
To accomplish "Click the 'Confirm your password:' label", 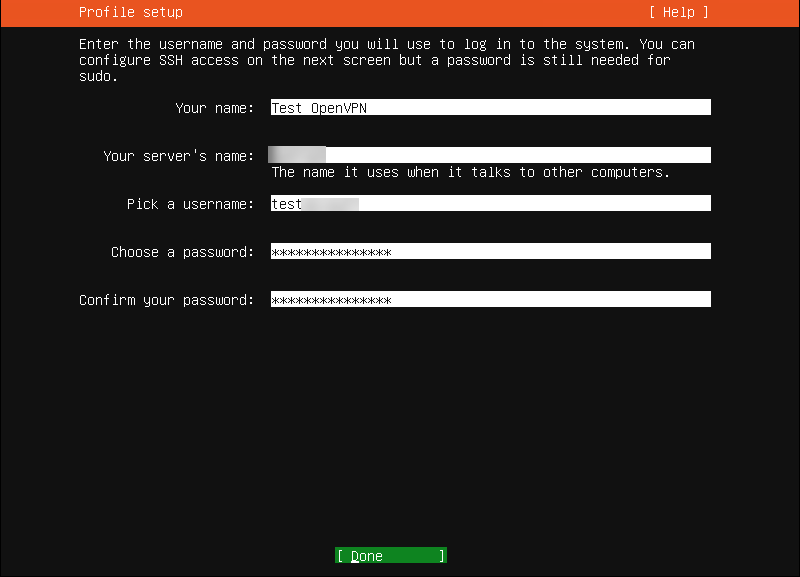I will click(166, 300).
